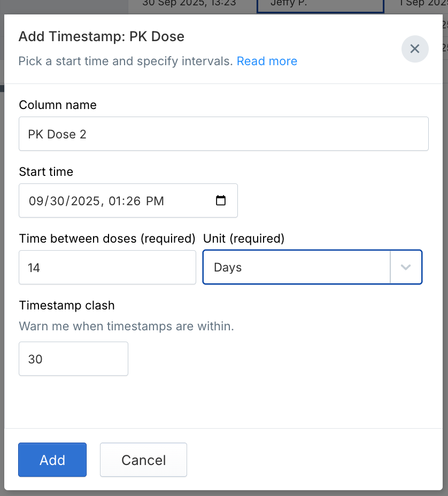
Task: Select the hour segment in Start time
Action: tap(115, 201)
